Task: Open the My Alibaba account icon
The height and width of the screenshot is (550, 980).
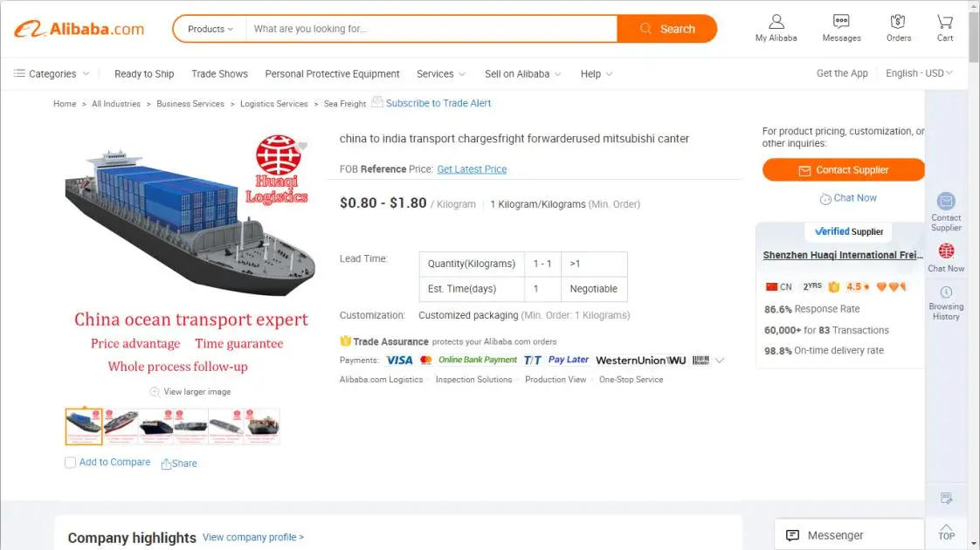Action: [x=776, y=22]
